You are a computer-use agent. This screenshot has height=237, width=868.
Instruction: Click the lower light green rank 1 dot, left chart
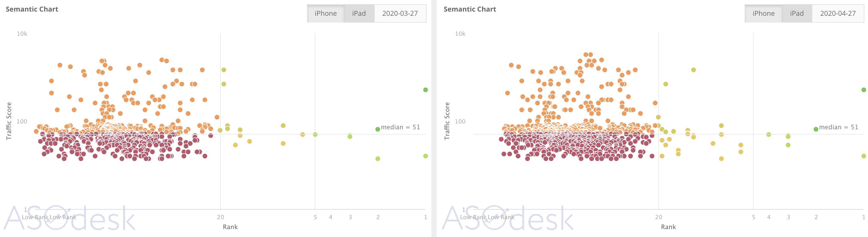[426, 156]
